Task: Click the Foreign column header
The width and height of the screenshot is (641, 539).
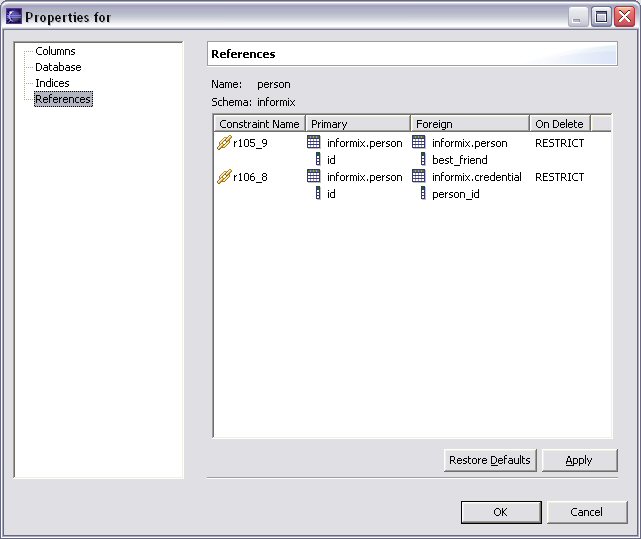Action: pyautogui.click(x=469, y=124)
